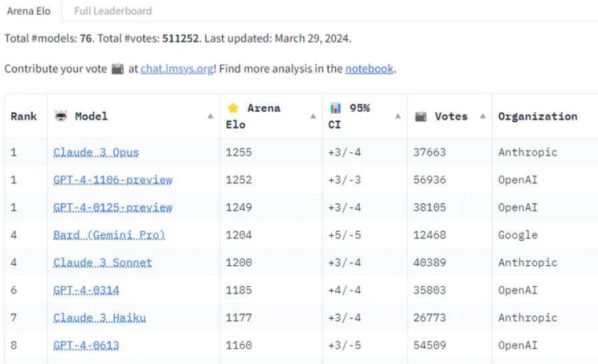Click the bar chart icon beside 95% CI
598x364 pixels.
coord(335,108)
